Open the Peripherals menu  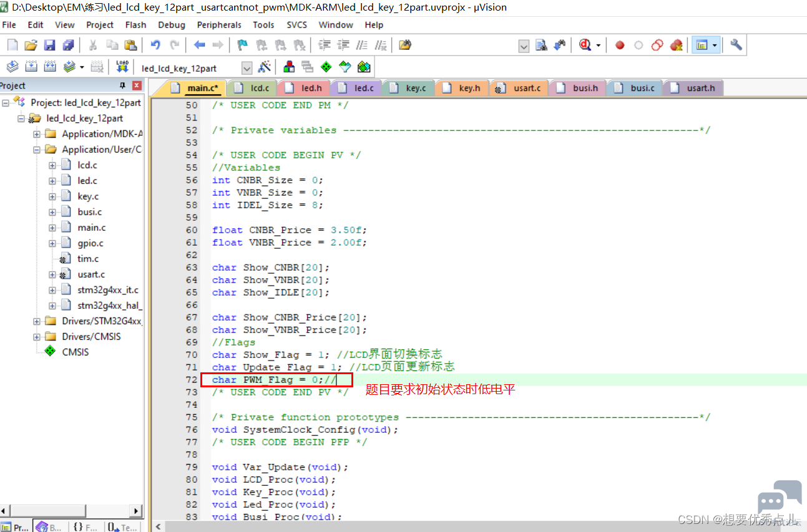[219, 25]
